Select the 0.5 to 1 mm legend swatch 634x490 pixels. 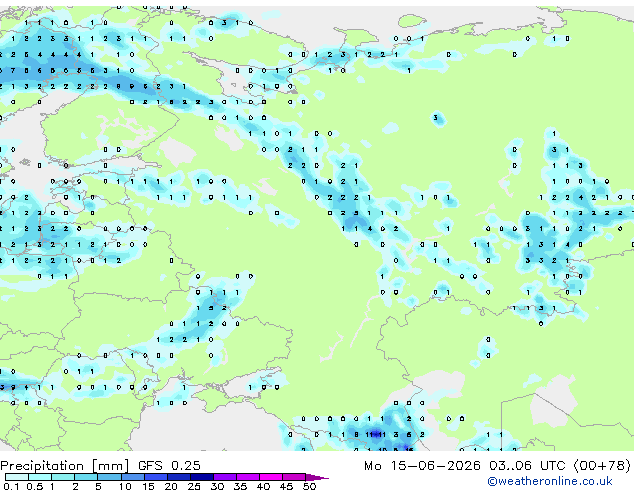(40, 477)
